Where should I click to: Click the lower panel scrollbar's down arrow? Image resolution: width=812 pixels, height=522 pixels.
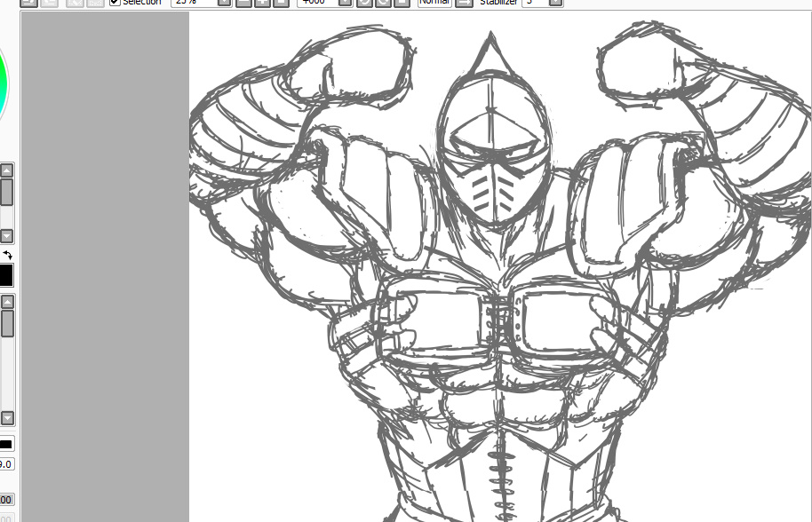7,417
